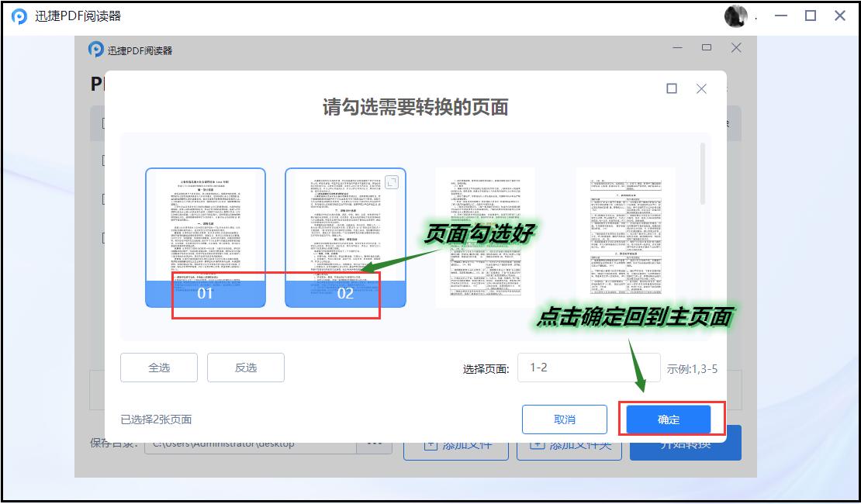
Task: Click 全选 to select all pages
Action: click(159, 368)
